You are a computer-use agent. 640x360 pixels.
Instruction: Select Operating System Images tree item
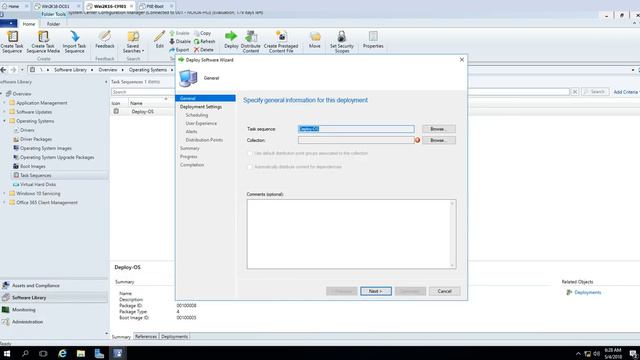tap(46, 148)
